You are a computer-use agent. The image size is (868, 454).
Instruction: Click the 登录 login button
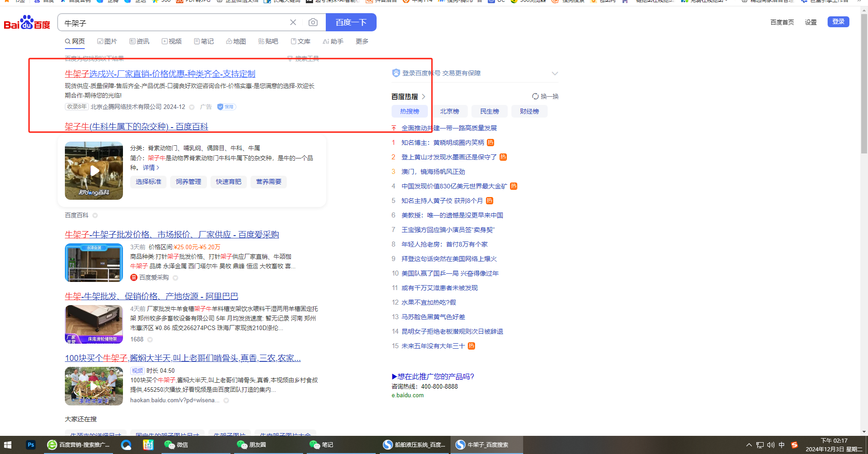838,22
